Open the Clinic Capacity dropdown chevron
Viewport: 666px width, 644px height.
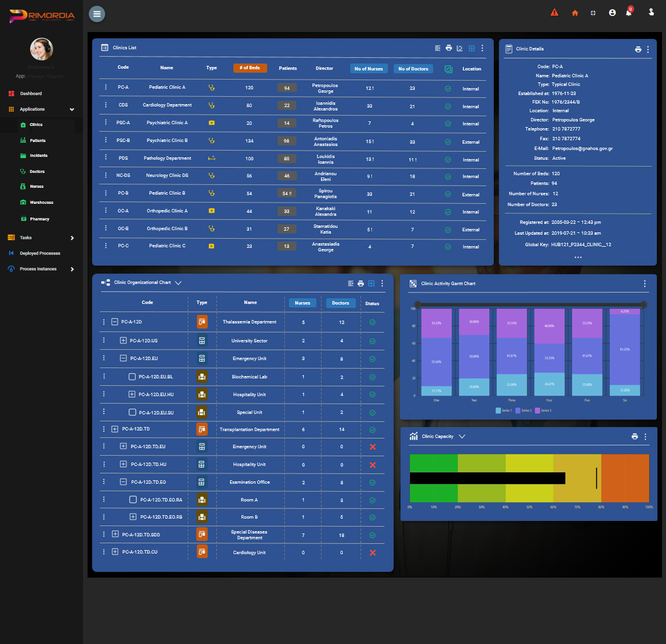coord(462,437)
